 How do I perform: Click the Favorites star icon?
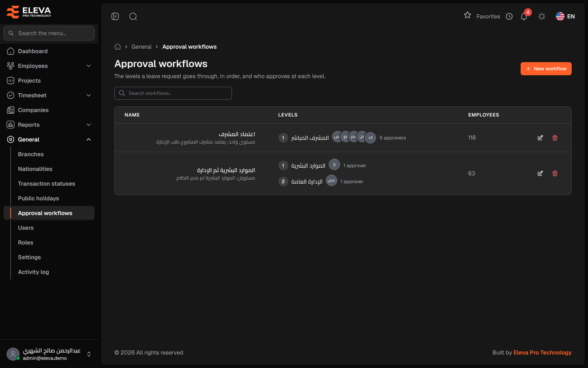468,16
